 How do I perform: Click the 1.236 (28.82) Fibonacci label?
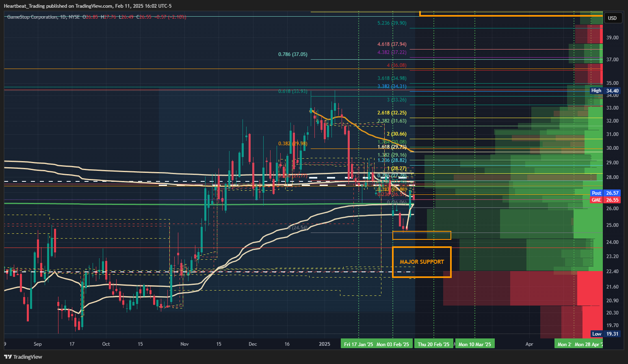pyautogui.click(x=392, y=160)
